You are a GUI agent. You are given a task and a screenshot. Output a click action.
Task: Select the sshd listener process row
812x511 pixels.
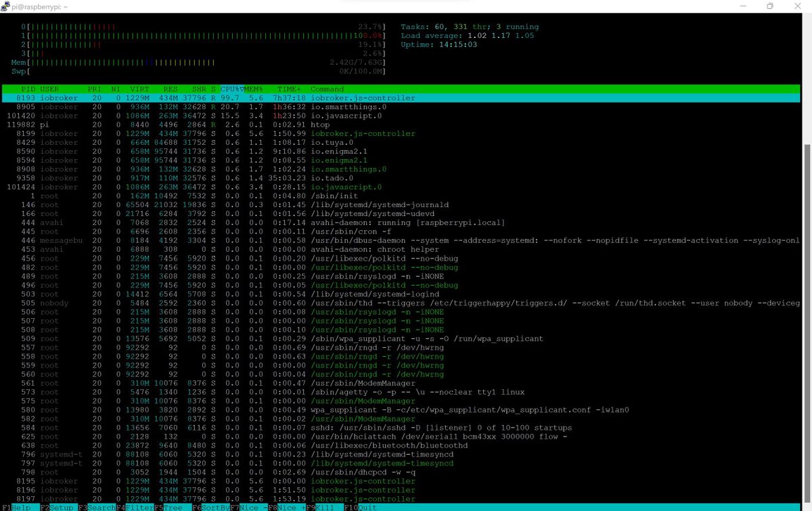(401, 428)
